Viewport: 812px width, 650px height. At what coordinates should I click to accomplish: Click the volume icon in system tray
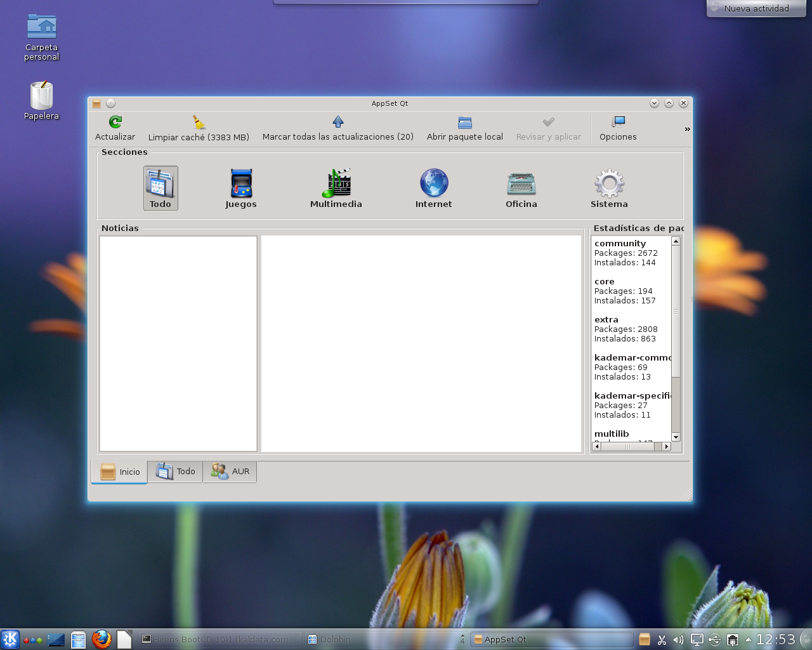678,640
